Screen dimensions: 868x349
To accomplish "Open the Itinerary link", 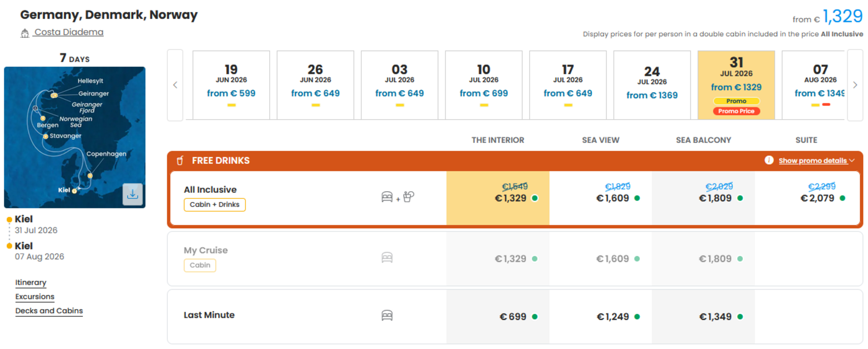I will click(31, 282).
